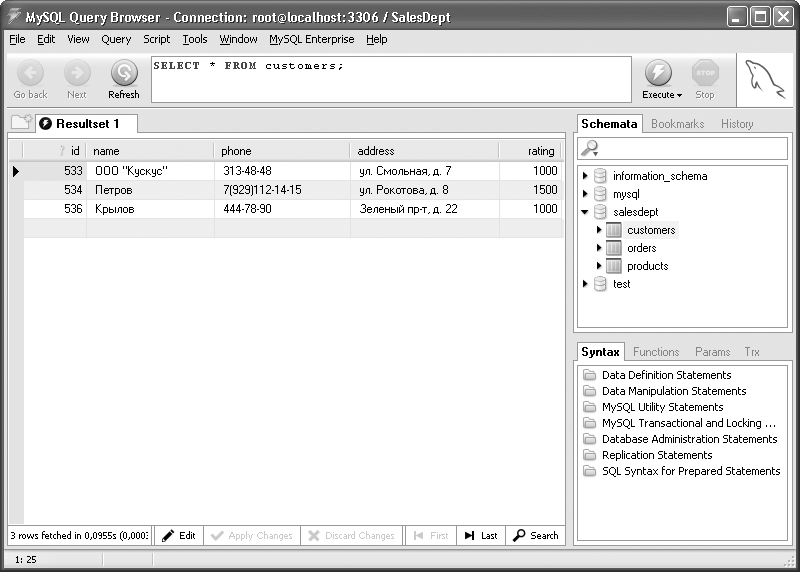The image size is (800, 572).
Task: Expand the information_schema database node
Action: pos(586,176)
